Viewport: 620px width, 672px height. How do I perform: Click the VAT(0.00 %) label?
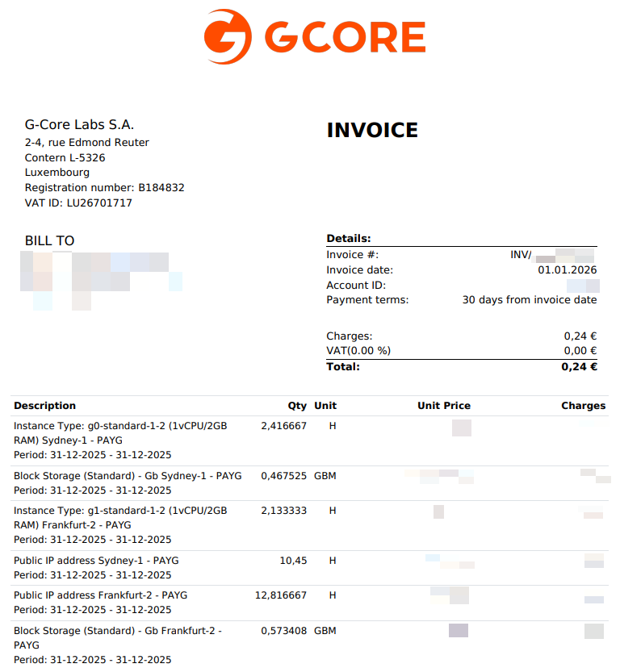click(x=358, y=351)
